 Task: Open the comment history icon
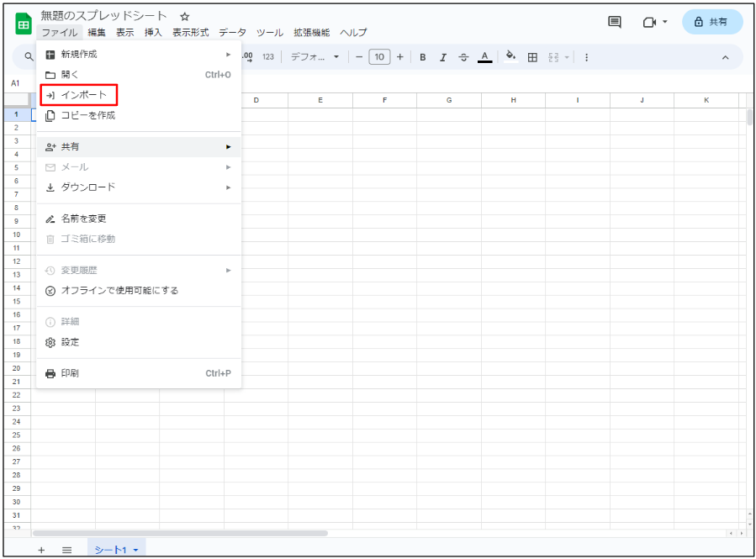coord(615,22)
